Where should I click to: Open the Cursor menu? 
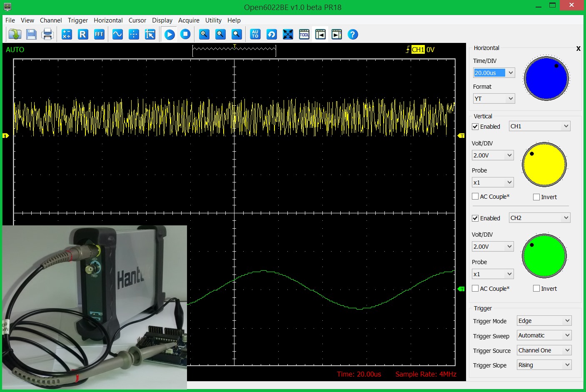point(137,20)
